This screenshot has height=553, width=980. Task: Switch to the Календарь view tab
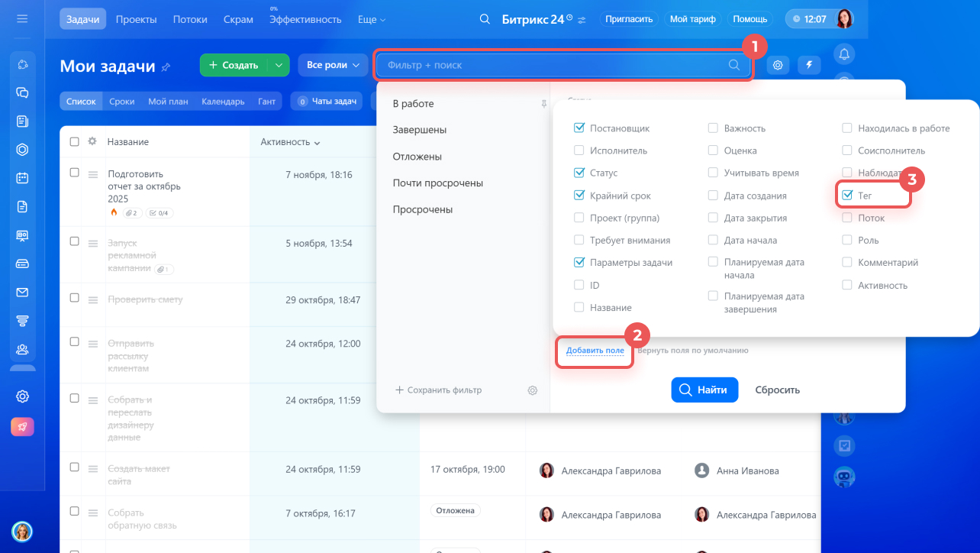tap(223, 101)
